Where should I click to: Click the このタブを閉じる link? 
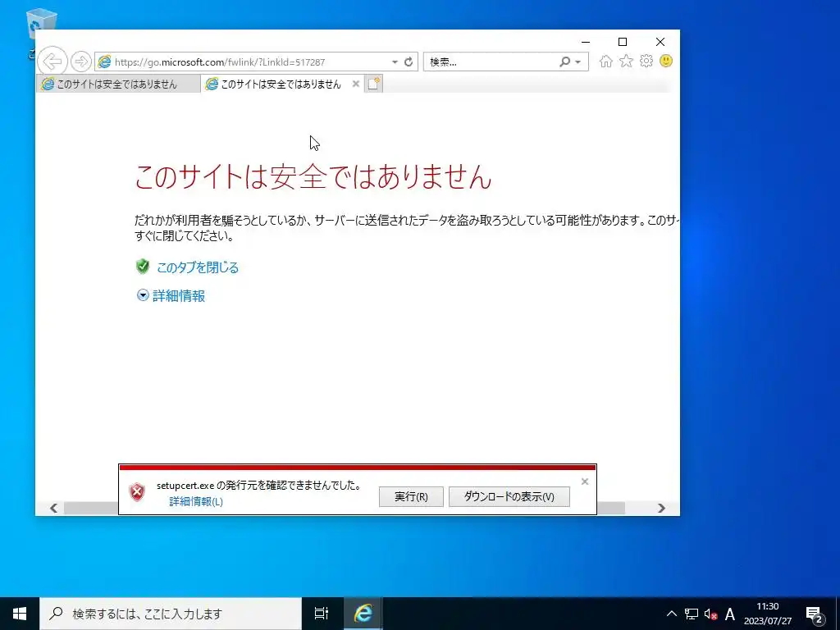point(198,267)
